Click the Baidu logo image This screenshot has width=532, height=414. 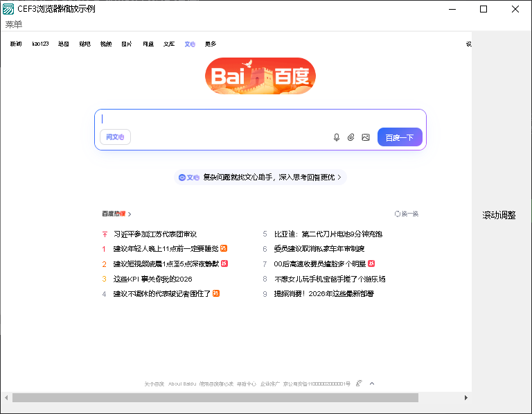tap(260, 76)
